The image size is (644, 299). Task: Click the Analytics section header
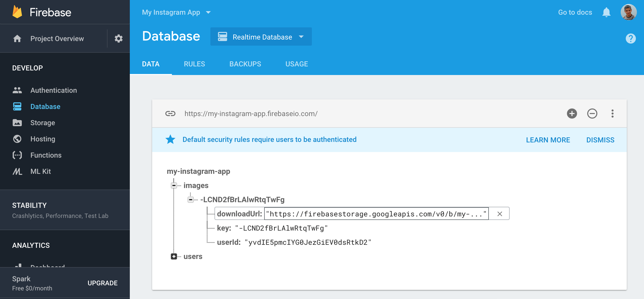(x=31, y=245)
